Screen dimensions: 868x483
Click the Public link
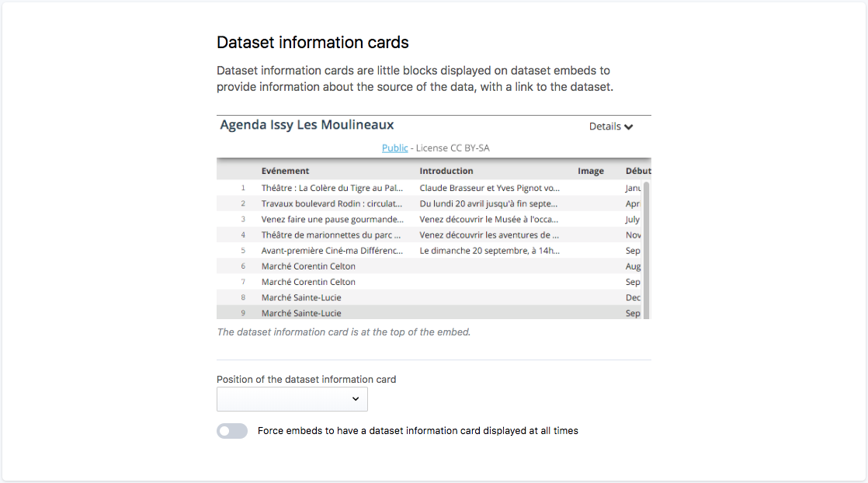coord(394,148)
